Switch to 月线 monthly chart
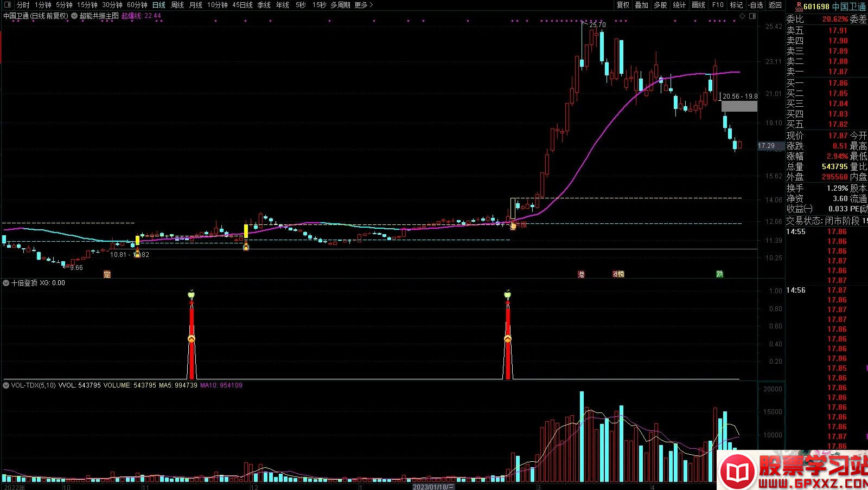Viewport: 868px width, 490px height. (x=196, y=5)
